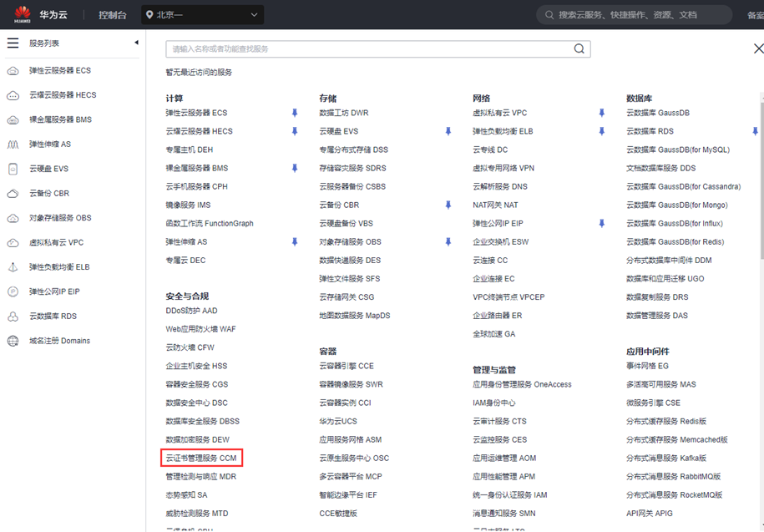Click the 云数据库 RDS icon in sidebar
Screen dimensions: 764x532
coord(13,317)
